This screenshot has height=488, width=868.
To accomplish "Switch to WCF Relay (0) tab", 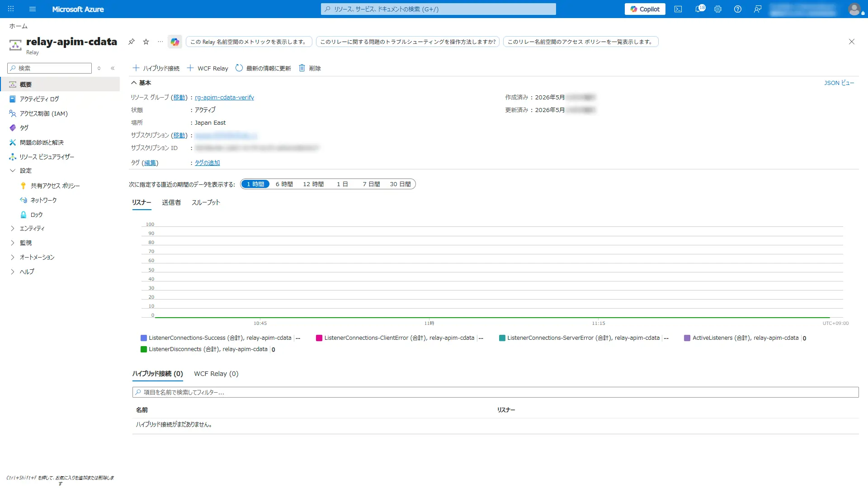I will click(x=216, y=374).
